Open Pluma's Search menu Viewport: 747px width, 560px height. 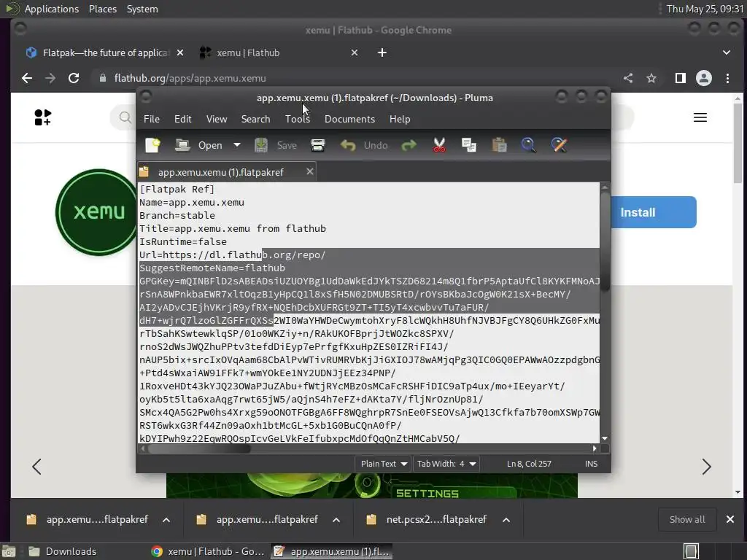point(255,119)
